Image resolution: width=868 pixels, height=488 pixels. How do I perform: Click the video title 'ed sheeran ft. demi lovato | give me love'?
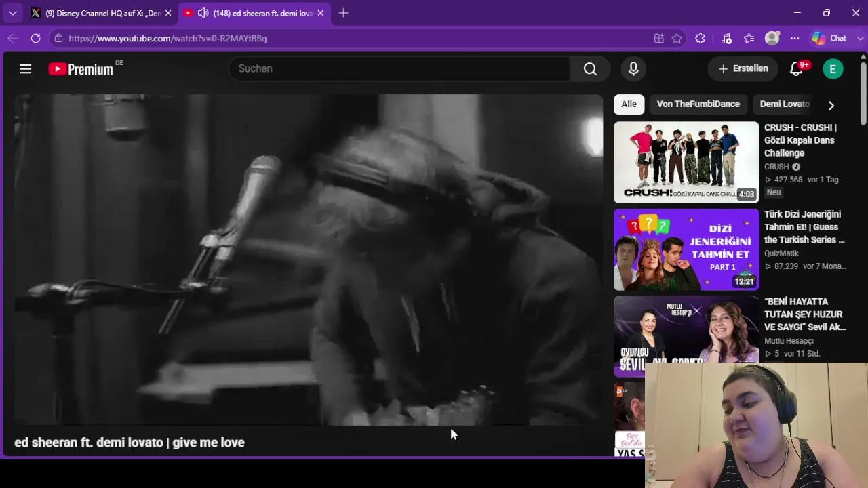point(130,443)
